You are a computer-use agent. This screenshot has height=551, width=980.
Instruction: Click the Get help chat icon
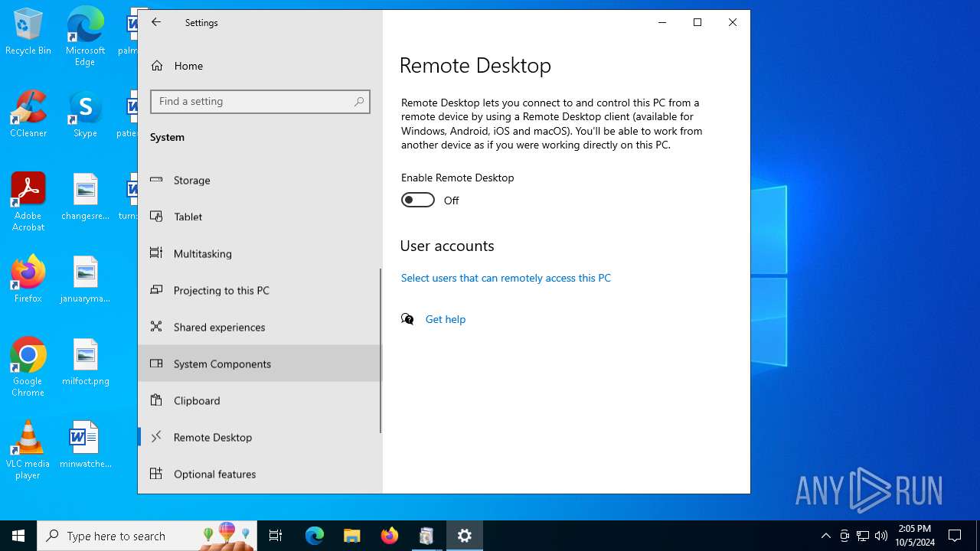pyautogui.click(x=407, y=319)
